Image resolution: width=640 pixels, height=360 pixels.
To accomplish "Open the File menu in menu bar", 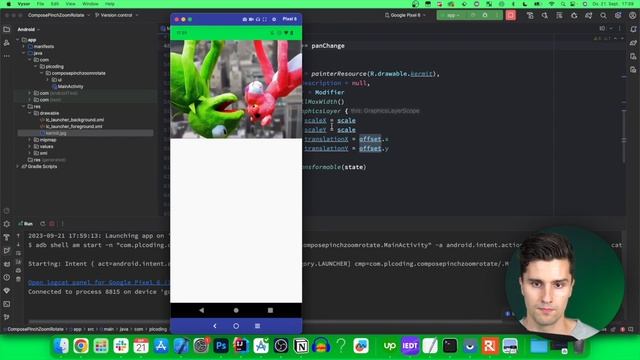I will coord(40,4).
